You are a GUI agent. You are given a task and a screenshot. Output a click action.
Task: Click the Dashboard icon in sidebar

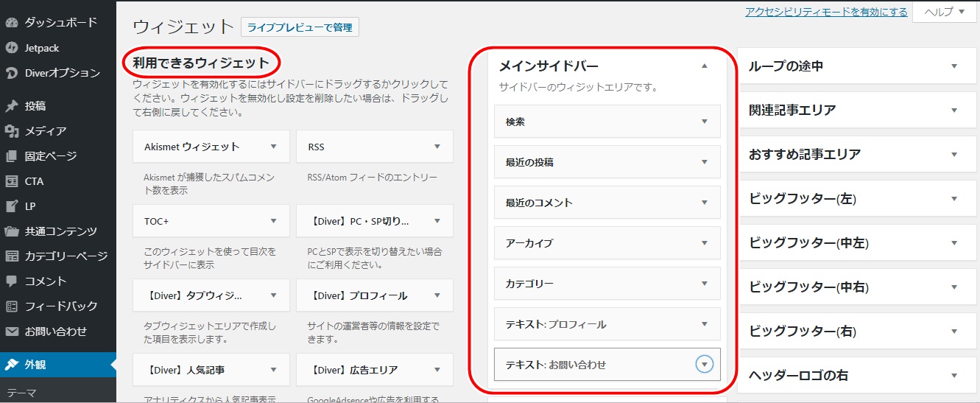coord(12,22)
